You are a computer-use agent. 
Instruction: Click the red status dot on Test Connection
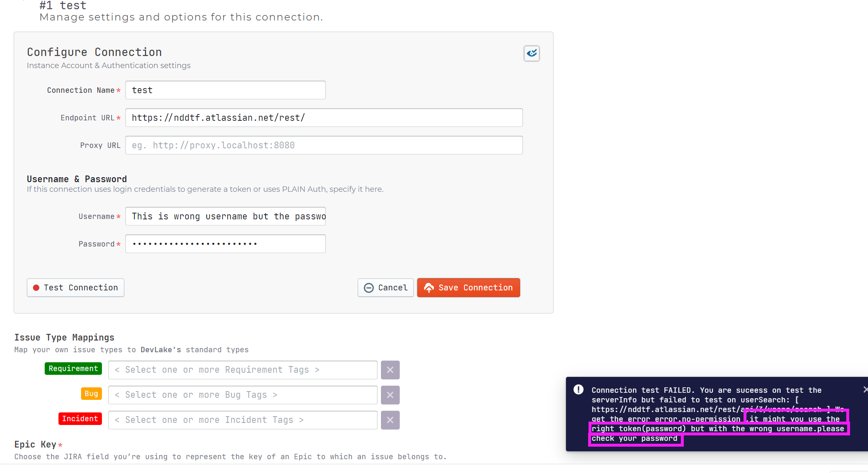tap(36, 287)
